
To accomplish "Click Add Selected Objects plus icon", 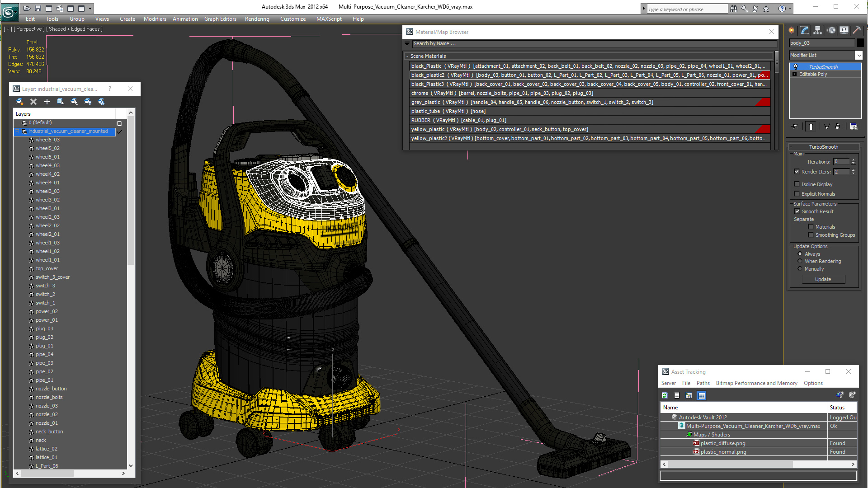I will (47, 102).
